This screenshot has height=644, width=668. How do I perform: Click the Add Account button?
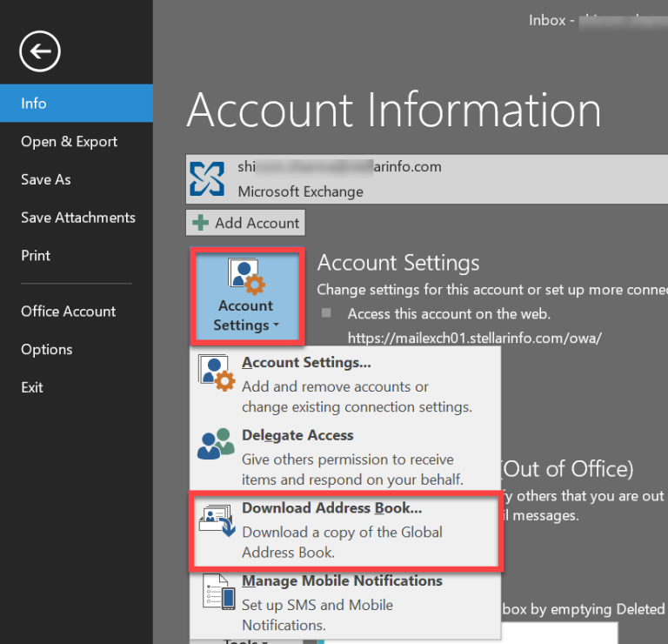click(x=245, y=223)
